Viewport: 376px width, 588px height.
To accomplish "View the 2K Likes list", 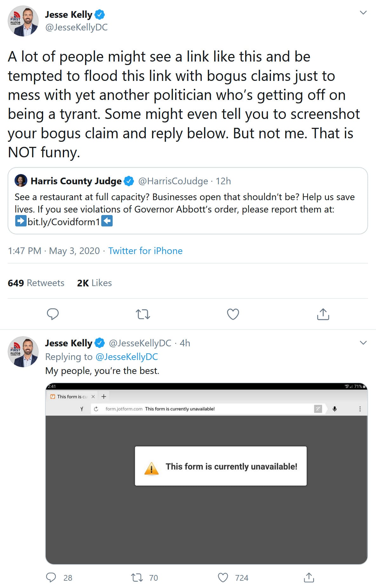I will click(94, 283).
